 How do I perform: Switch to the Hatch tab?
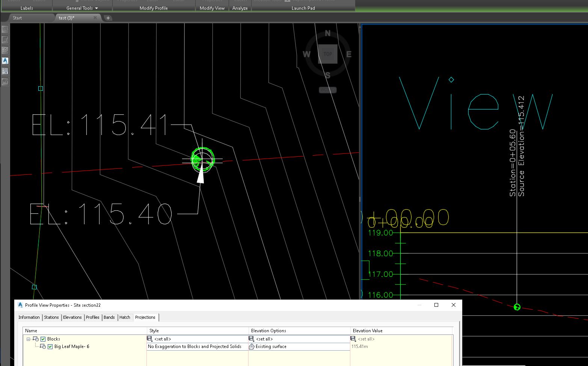(125, 317)
